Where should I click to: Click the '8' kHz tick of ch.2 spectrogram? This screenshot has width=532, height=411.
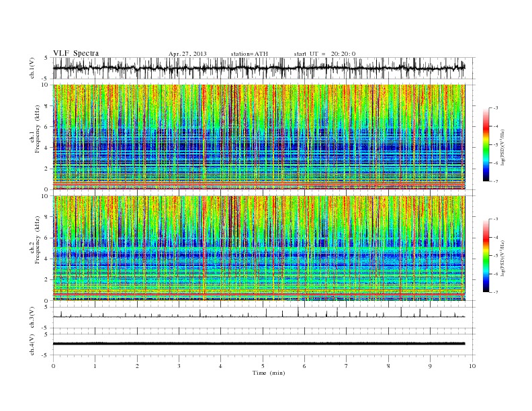pyautogui.click(x=46, y=217)
